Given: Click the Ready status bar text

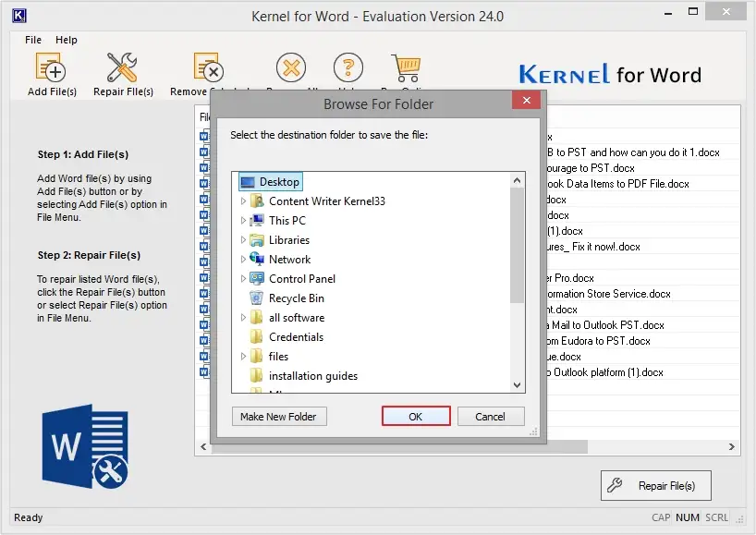Looking at the screenshot, I should [29, 517].
